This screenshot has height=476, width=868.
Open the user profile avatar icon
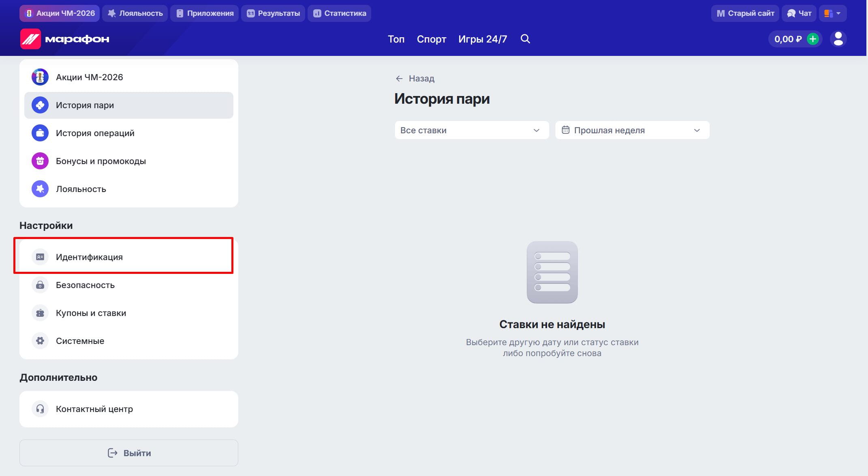pyautogui.click(x=838, y=39)
